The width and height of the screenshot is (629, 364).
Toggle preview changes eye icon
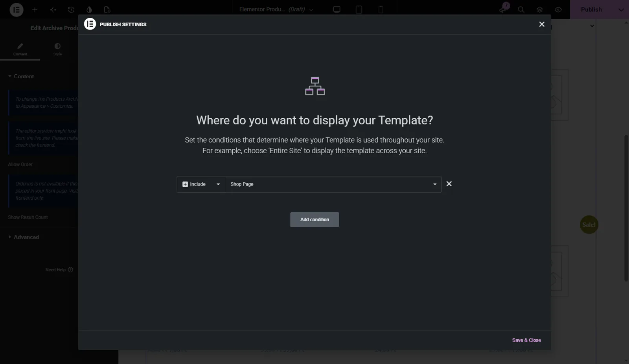[558, 9]
